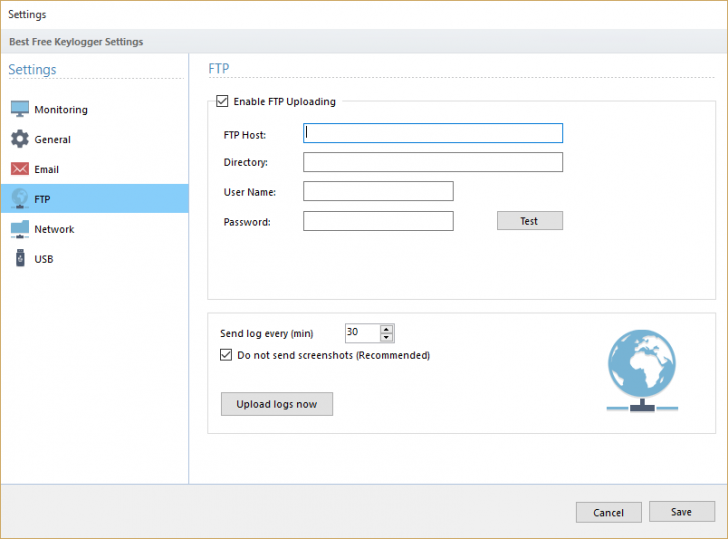
Task: Test the FTP connection
Action: (530, 221)
